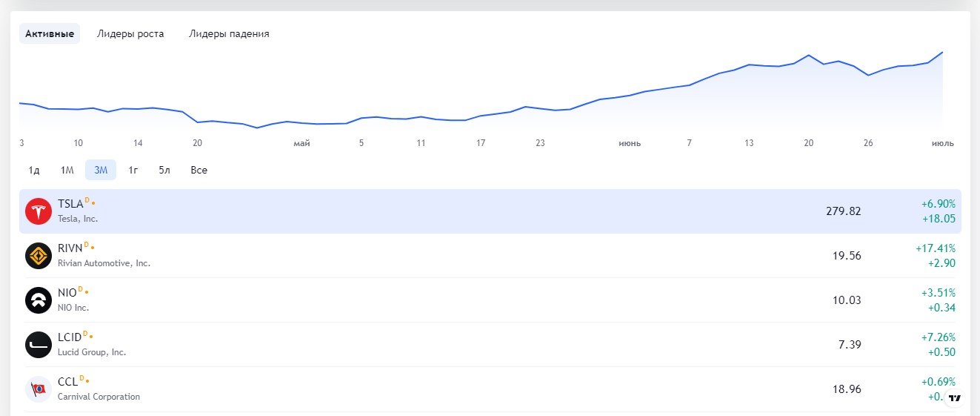
Task: Select the 3М time range
Action: [101, 170]
